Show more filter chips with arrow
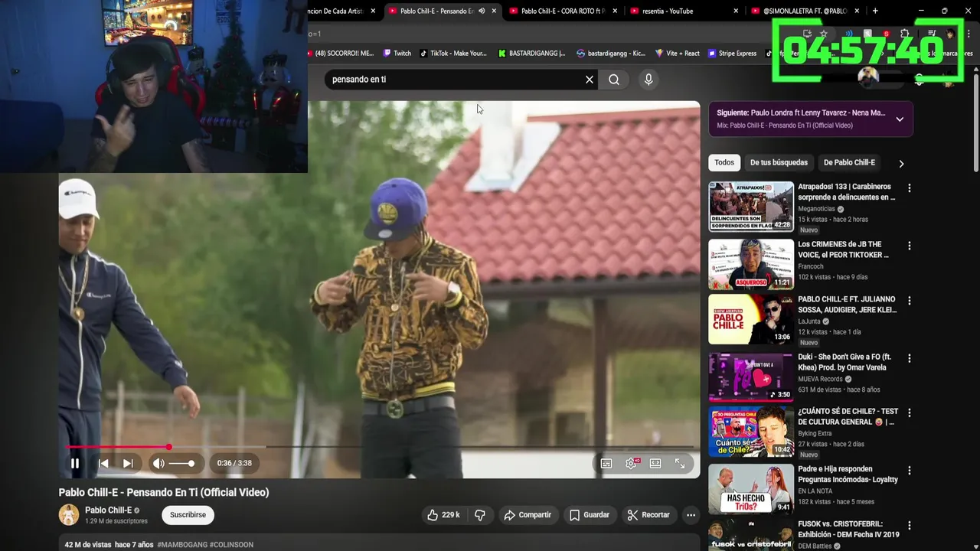This screenshot has height=551, width=980. [x=901, y=163]
